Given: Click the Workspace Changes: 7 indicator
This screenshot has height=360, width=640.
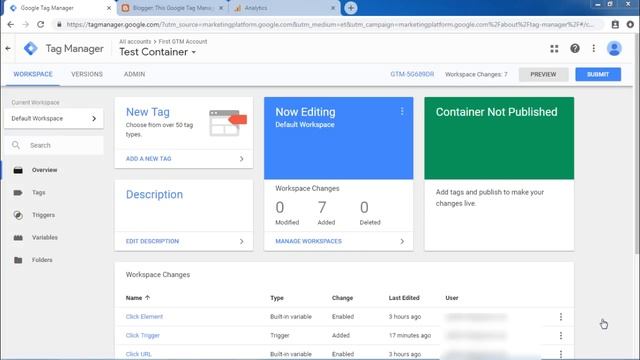Looking at the screenshot, I should click(x=476, y=75).
